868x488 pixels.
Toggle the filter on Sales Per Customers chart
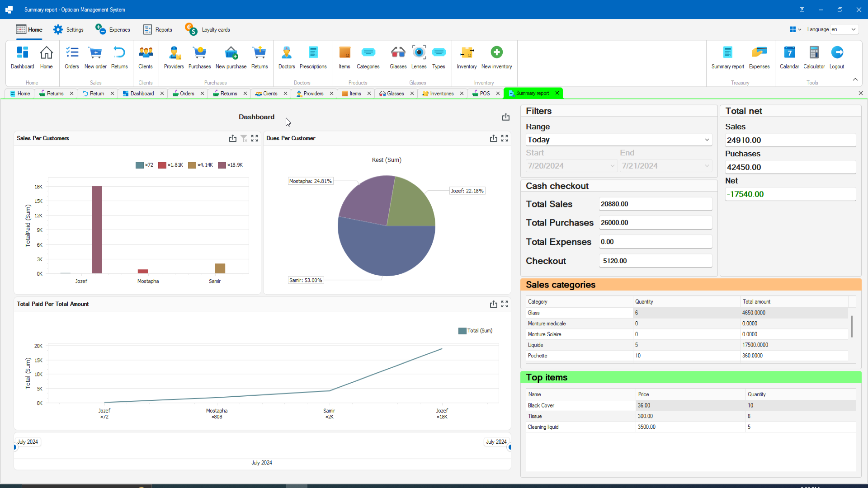point(244,138)
